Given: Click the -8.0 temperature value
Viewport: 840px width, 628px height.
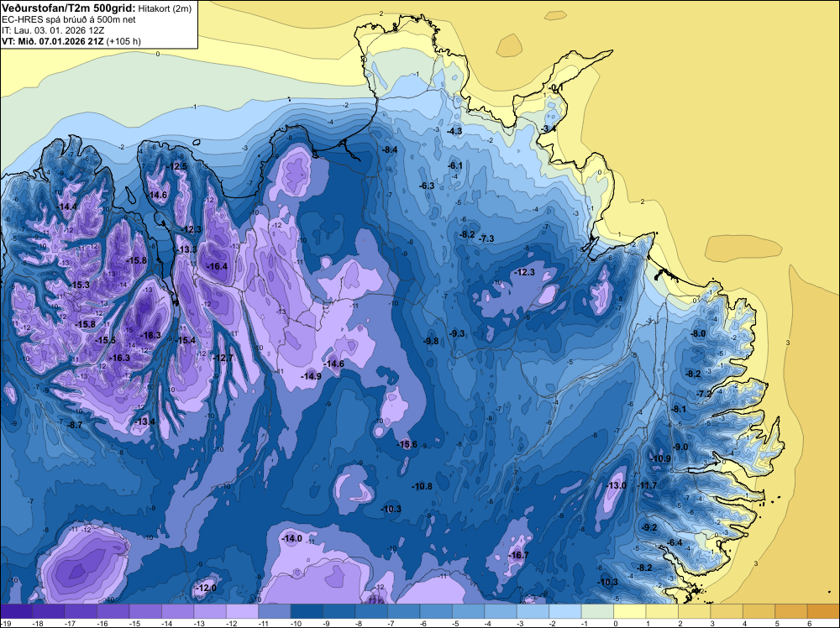Looking at the screenshot, I should (x=697, y=333).
